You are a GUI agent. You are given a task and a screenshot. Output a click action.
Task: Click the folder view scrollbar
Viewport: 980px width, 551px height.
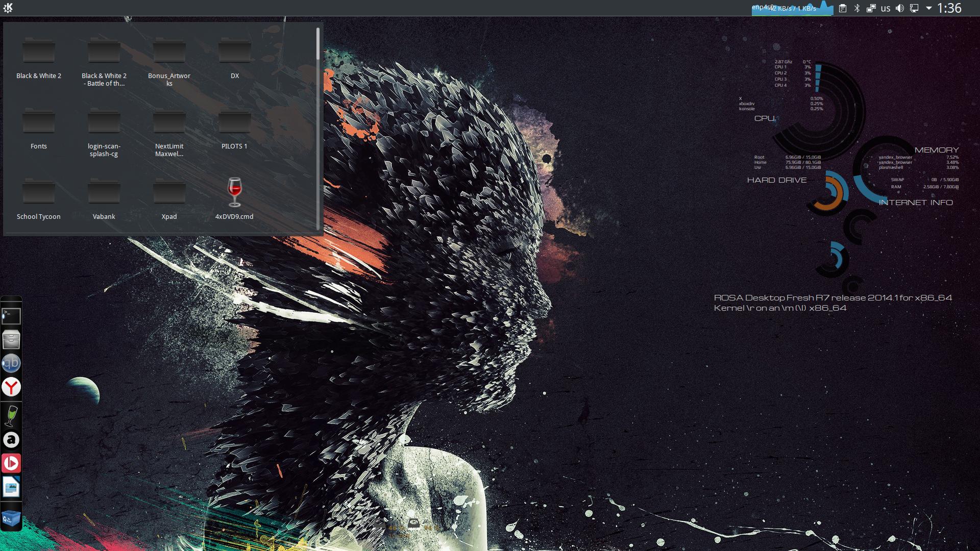pyautogui.click(x=318, y=44)
